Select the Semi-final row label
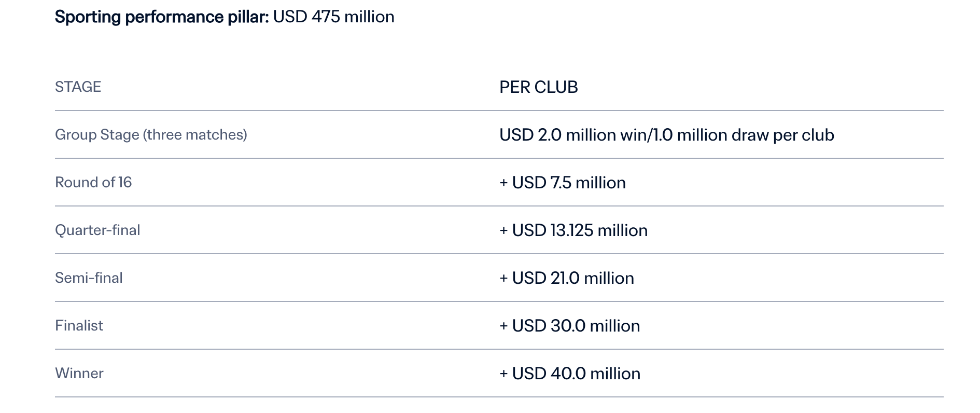This screenshot has width=980, height=413. tap(89, 278)
